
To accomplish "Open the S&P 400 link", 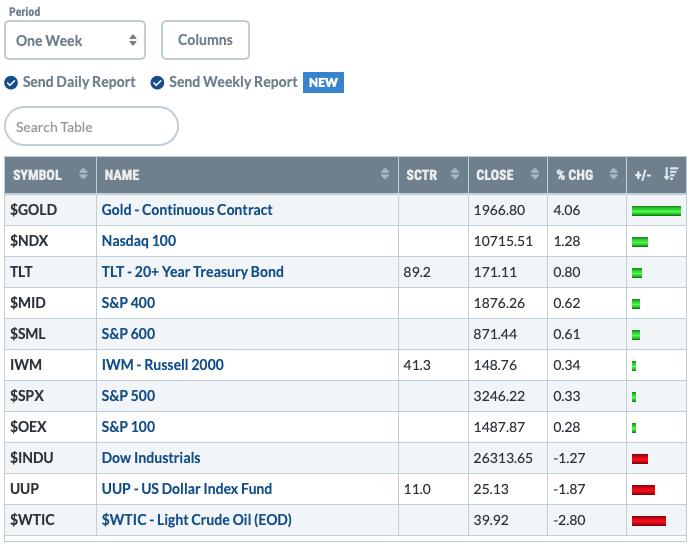I will [128, 303].
